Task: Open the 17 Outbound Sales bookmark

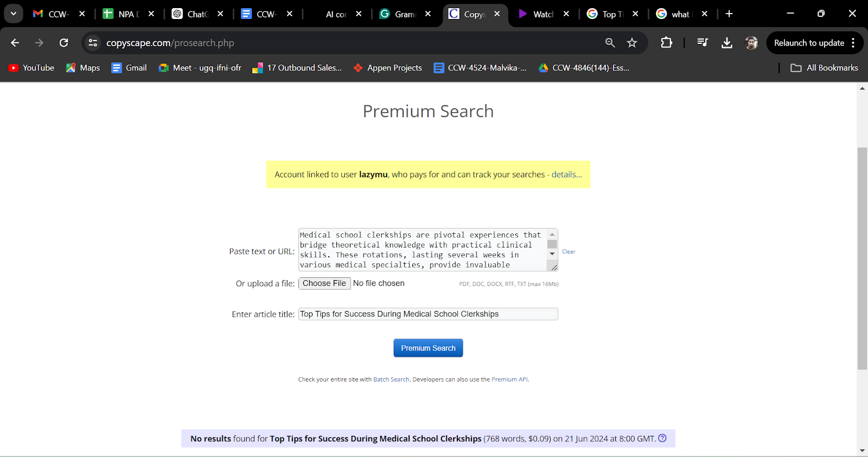Action: 297,68
